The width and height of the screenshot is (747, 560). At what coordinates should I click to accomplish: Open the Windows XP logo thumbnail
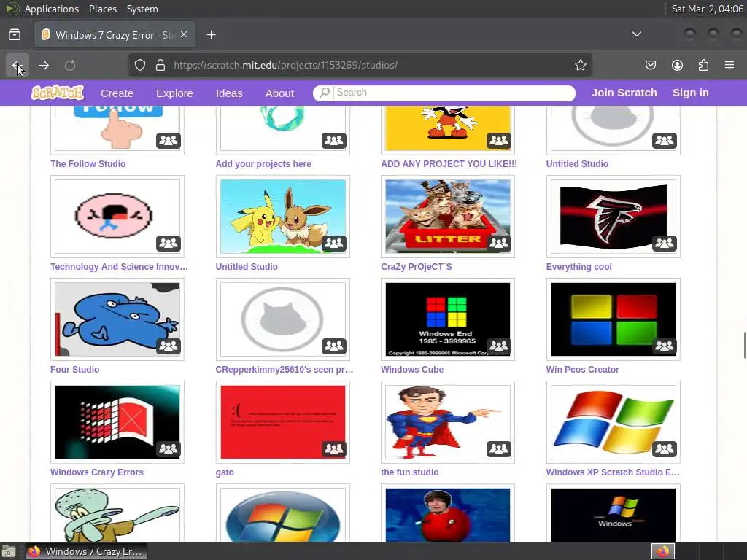tap(613, 422)
